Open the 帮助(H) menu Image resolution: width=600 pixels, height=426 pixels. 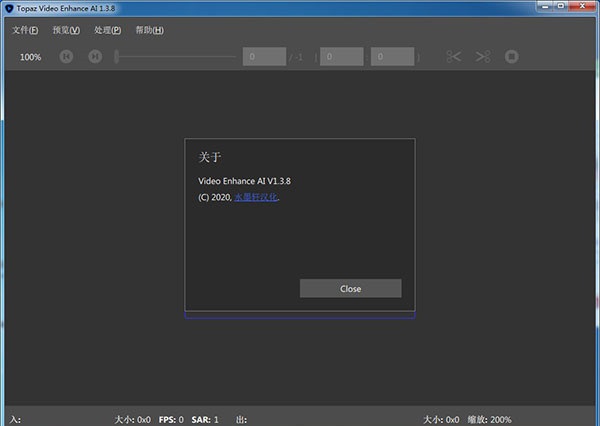[x=148, y=30]
